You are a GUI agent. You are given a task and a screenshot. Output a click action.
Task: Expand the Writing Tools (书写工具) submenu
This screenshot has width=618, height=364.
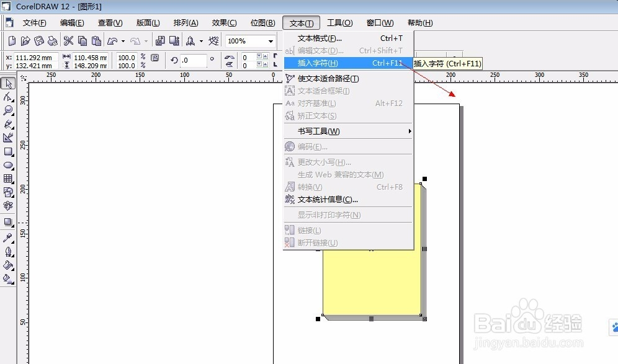coord(348,131)
